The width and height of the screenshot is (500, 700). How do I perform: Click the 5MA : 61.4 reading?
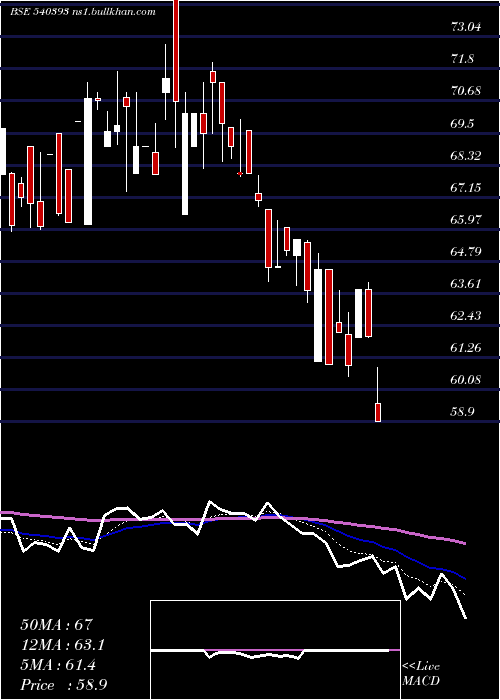(x=58, y=665)
